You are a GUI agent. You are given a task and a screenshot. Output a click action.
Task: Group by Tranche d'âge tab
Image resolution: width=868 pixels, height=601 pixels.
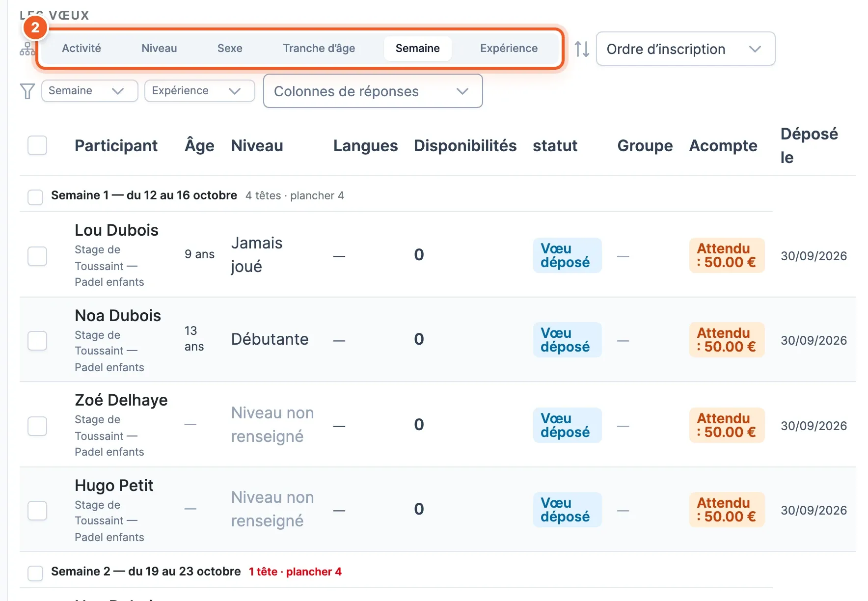coord(319,48)
